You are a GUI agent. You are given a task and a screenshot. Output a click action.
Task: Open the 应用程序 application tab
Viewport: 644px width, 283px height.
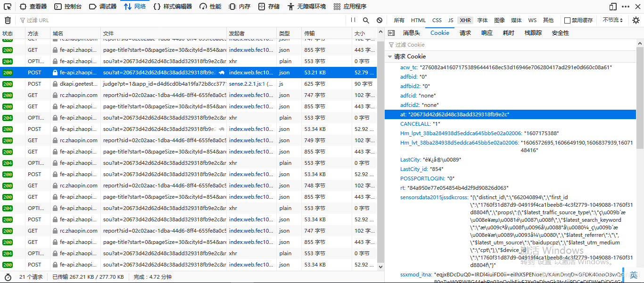pos(350,7)
